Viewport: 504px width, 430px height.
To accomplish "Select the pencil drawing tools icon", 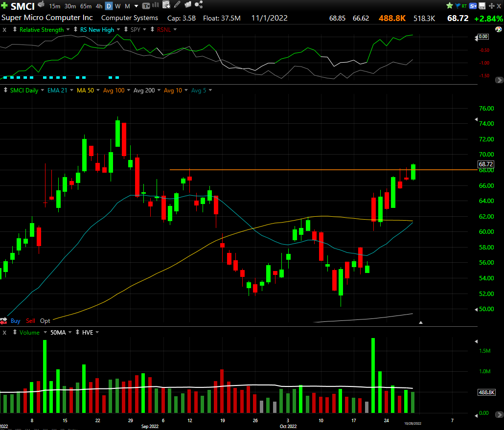I will pyautogui.click(x=177, y=4).
